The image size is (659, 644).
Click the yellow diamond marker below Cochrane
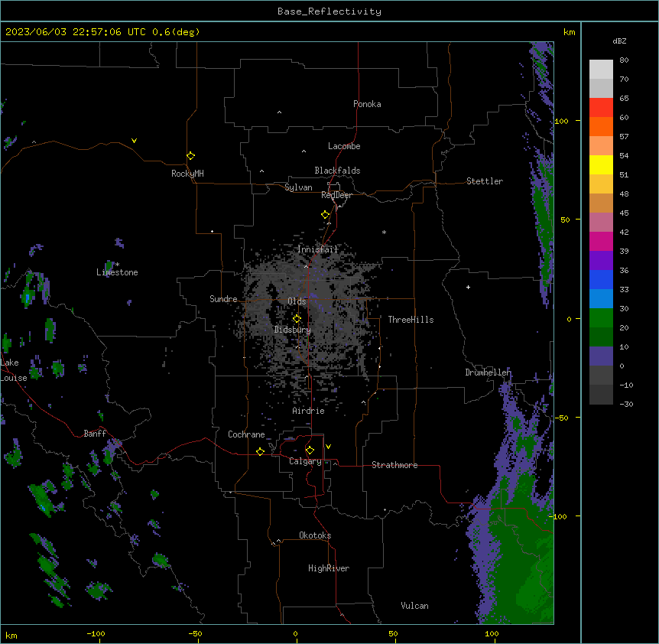260,451
